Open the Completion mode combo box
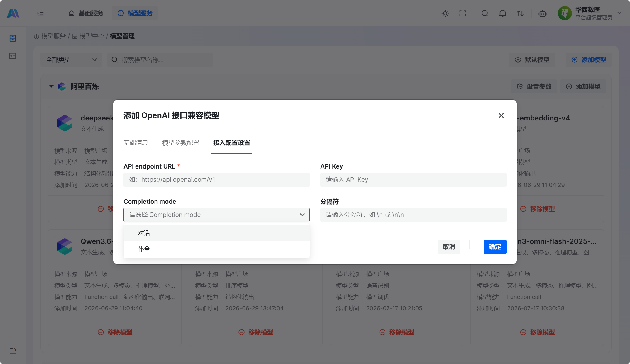The height and width of the screenshot is (364, 630). pos(216,215)
